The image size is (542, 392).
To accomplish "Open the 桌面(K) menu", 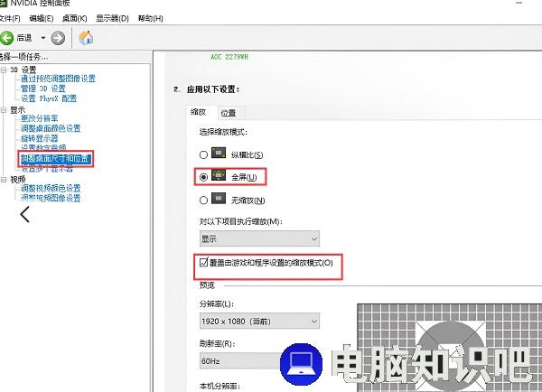I will click(75, 18).
